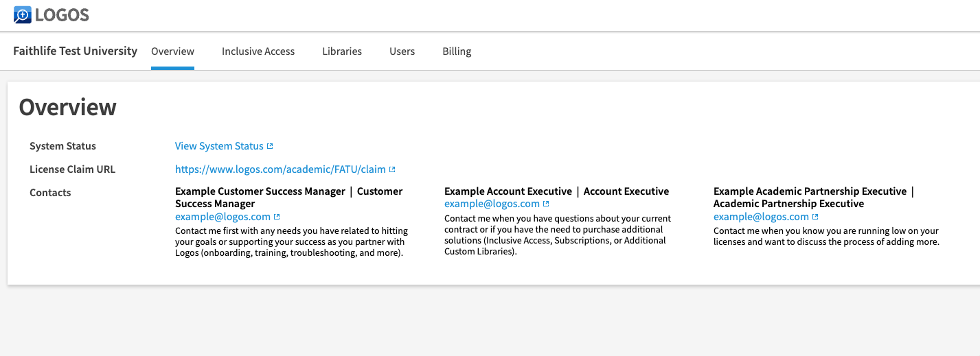This screenshot has width=980, height=356.
Task: Click external-link icon after License Claim URL
Action: point(392,169)
